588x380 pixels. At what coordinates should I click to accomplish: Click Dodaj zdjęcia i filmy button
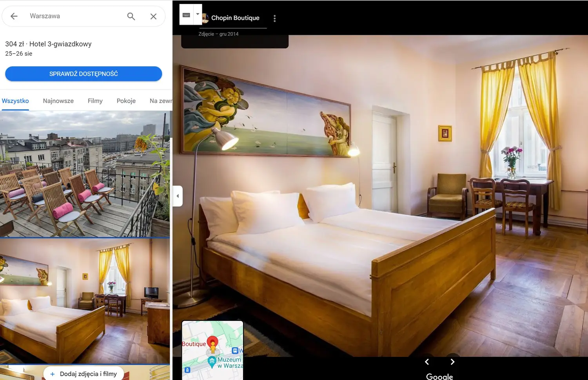[x=83, y=374]
